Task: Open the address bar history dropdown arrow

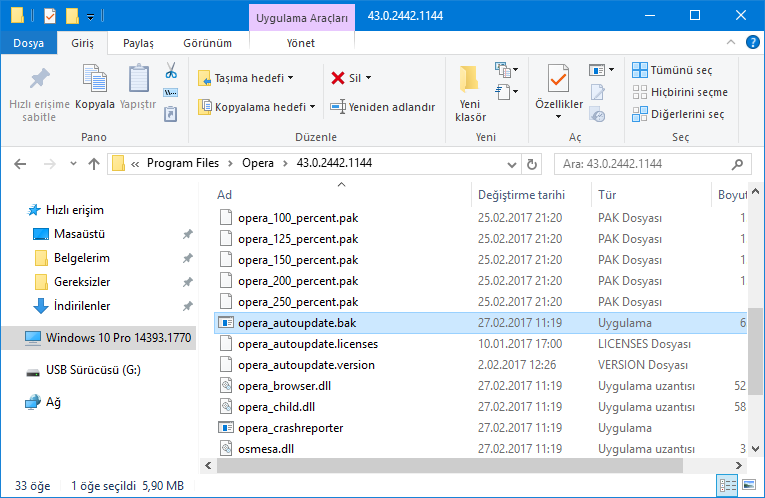Action: (510, 164)
